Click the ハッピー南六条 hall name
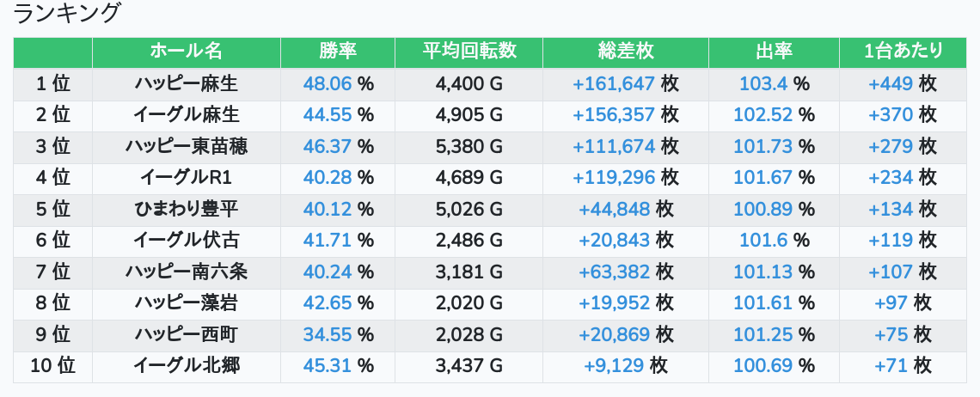 click(186, 272)
